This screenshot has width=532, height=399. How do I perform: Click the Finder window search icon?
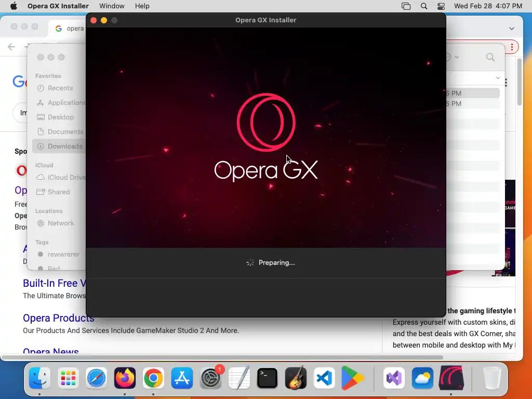coord(490,57)
